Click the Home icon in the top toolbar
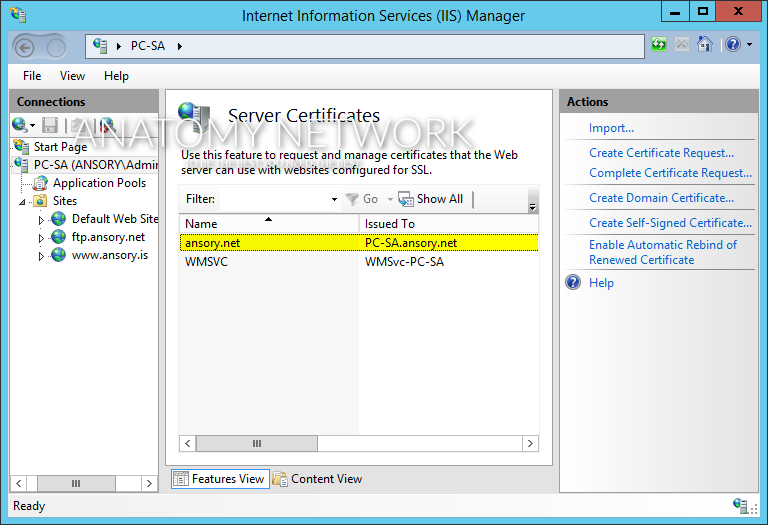The image size is (768, 525). click(704, 45)
